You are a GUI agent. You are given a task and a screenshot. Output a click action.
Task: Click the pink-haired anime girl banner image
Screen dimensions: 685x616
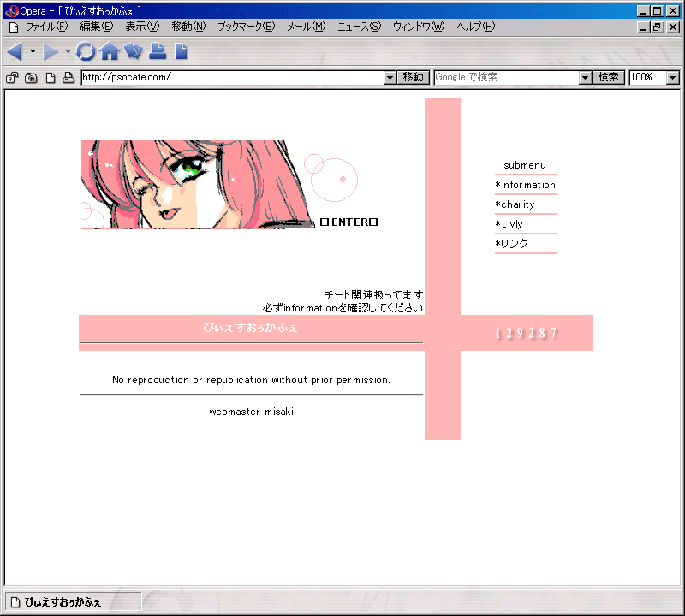click(x=198, y=184)
